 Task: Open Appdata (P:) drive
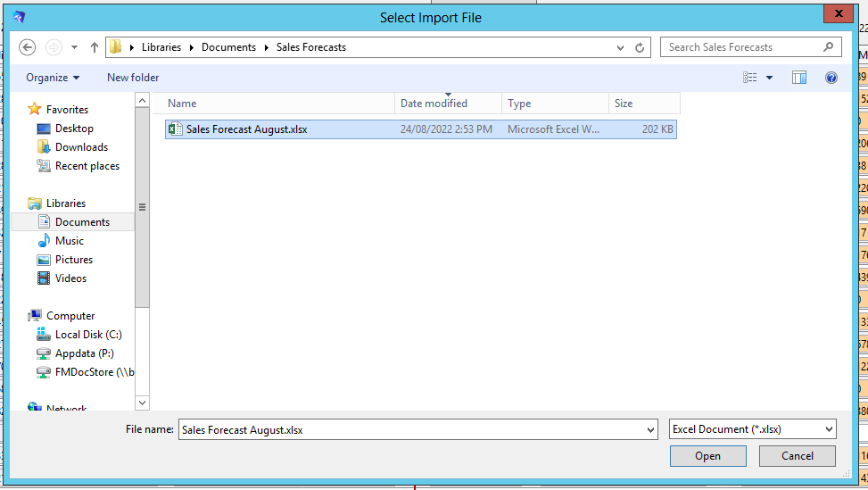(85, 353)
